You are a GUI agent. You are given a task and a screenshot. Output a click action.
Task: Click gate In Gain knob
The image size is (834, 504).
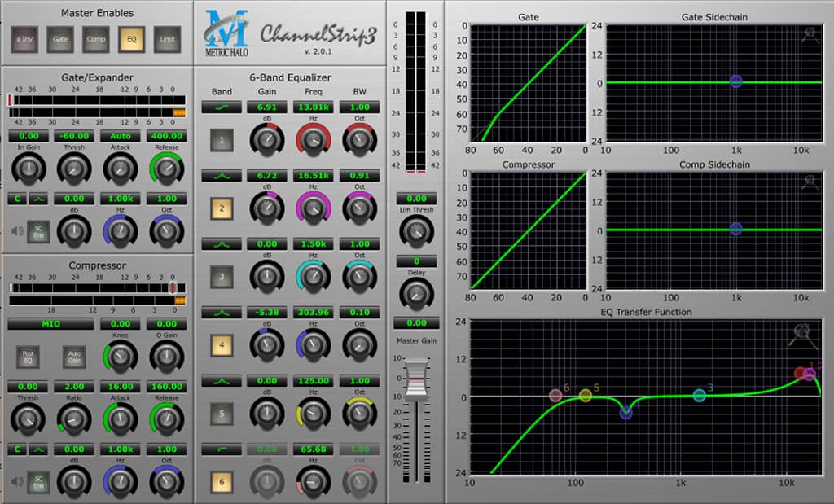coord(29,169)
